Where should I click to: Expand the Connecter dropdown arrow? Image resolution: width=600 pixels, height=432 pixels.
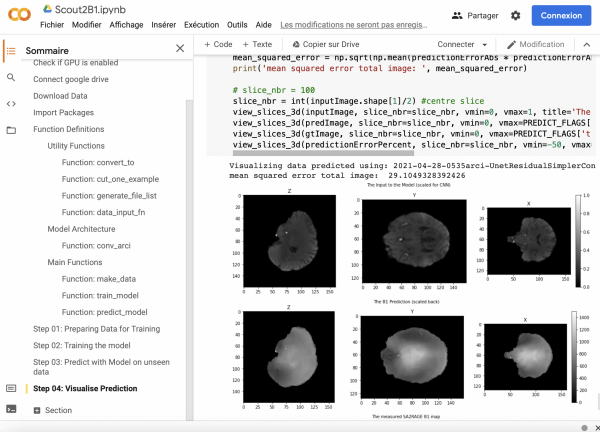484,45
